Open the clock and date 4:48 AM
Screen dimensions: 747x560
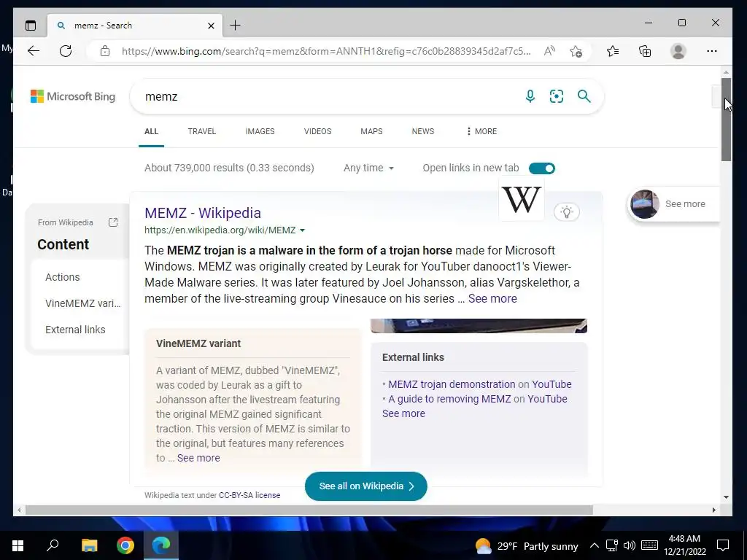[684, 545]
